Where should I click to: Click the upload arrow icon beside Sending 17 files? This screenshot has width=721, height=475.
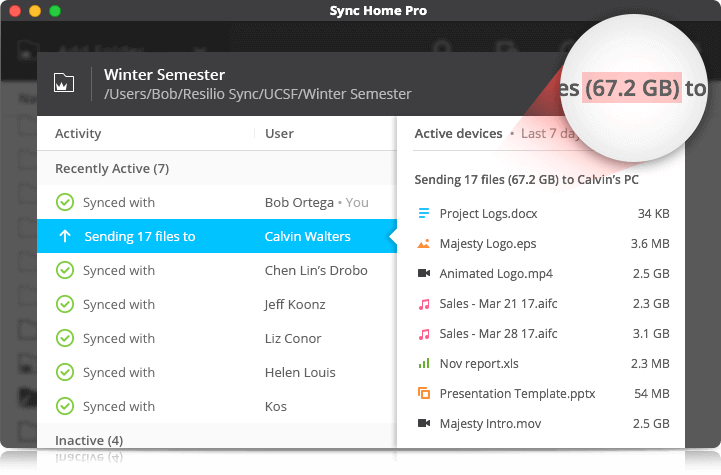point(65,237)
